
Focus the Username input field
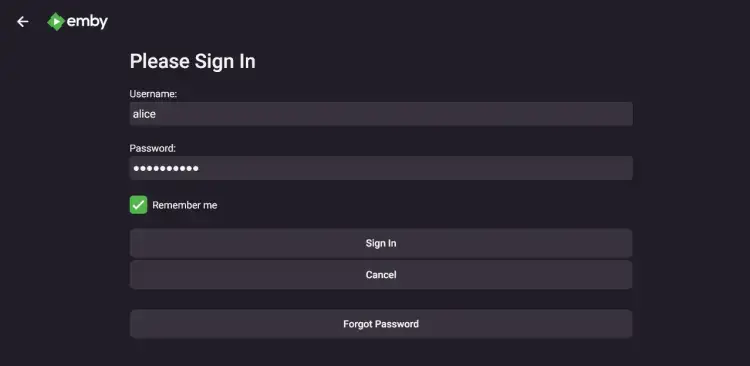pyautogui.click(x=381, y=114)
